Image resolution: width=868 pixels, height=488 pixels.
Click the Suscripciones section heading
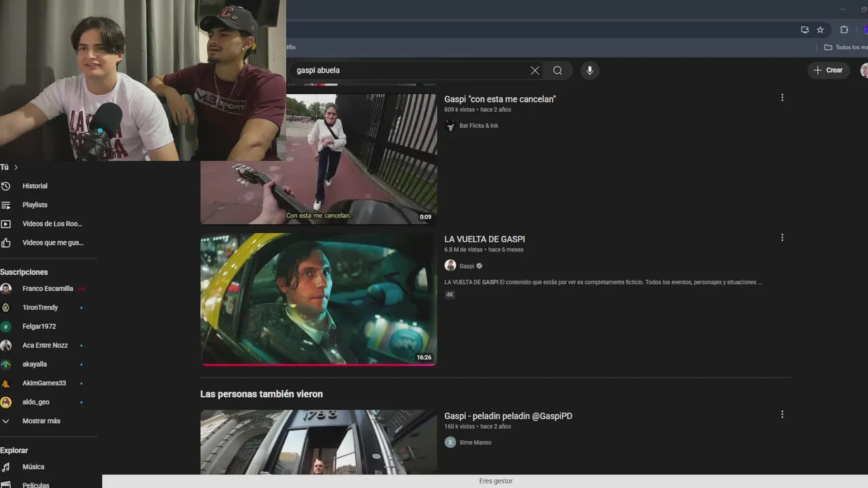click(24, 272)
